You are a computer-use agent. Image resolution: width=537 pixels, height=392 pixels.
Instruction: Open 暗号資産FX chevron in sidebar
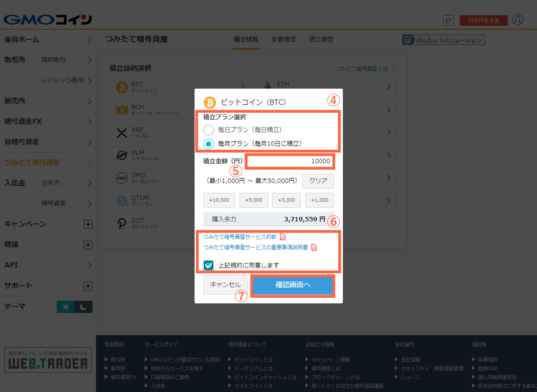[x=90, y=122]
